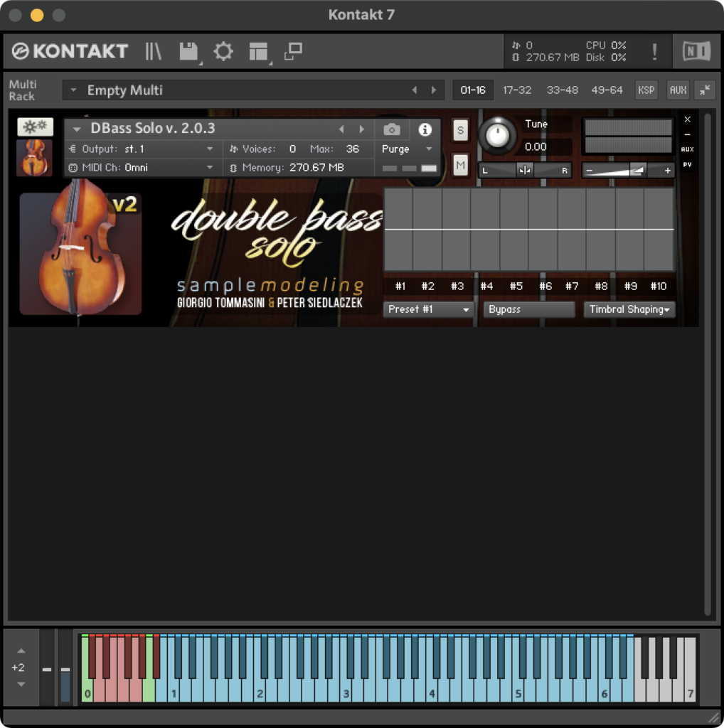Click the volume plus icon

tap(667, 171)
